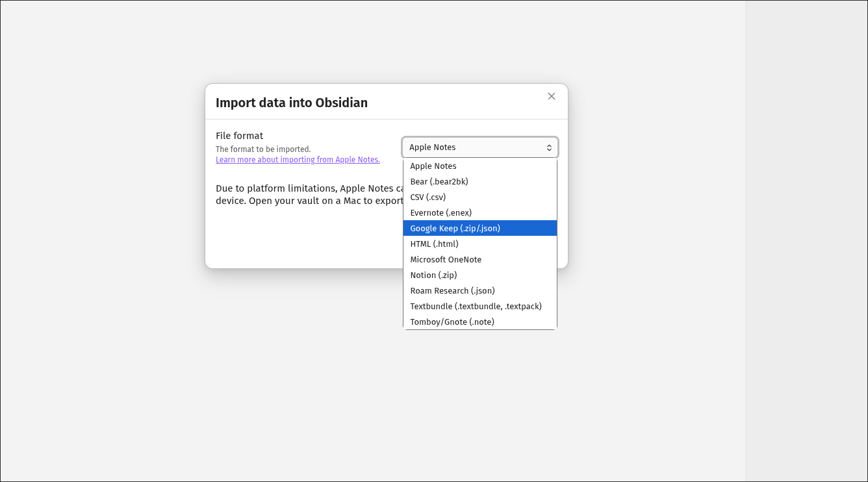Open the File format combo box

[x=480, y=147]
